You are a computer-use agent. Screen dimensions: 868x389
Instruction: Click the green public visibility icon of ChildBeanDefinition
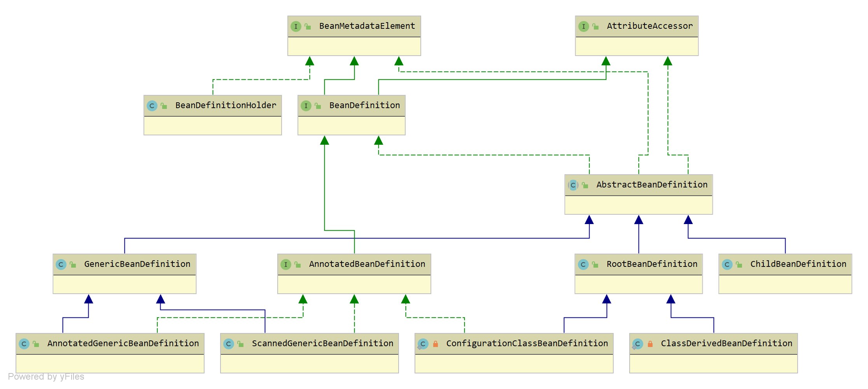click(x=739, y=265)
